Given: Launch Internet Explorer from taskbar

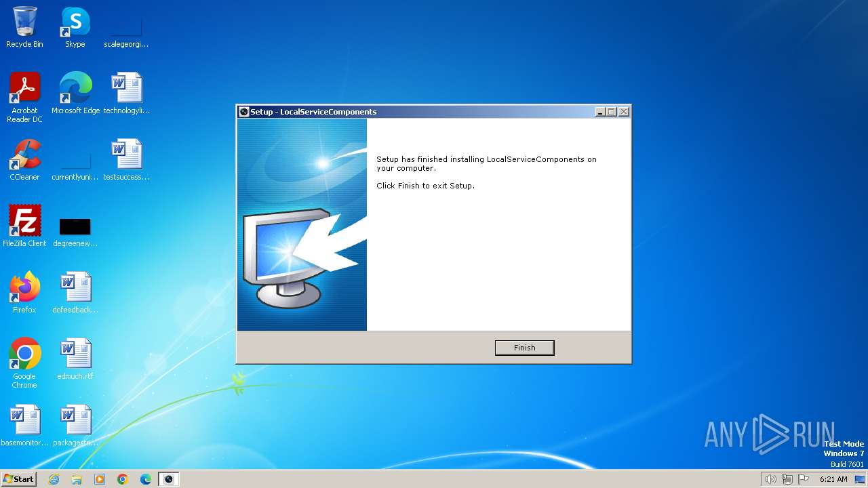Looking at the screenshot, I should pos(54,479).
